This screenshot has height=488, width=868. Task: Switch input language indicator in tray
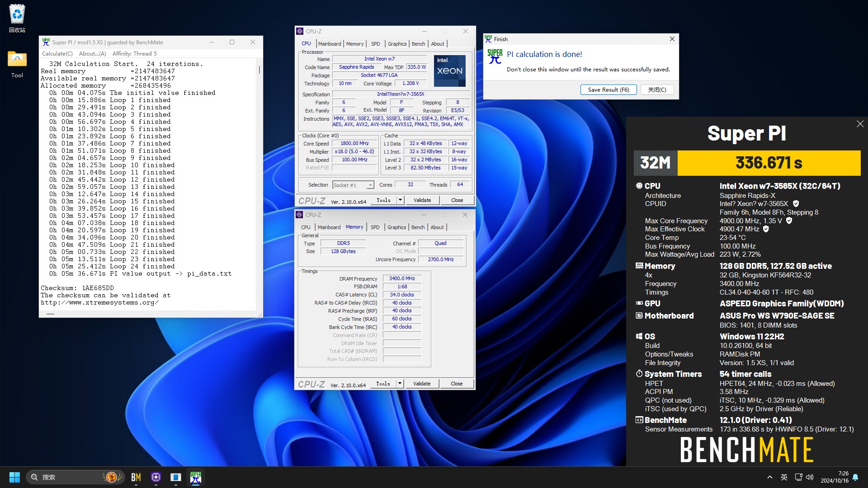tap(784, 477)
